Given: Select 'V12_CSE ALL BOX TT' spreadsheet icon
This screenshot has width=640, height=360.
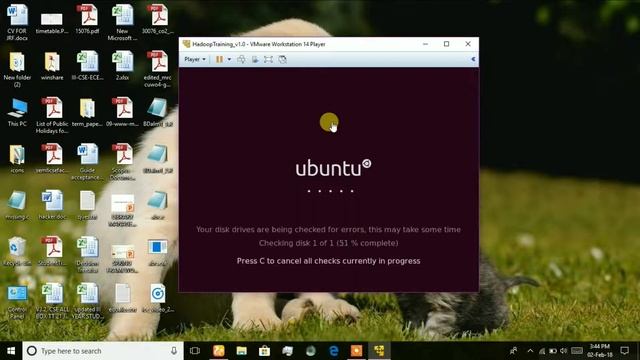Looking at the screenshot, I should click(52, 302).
